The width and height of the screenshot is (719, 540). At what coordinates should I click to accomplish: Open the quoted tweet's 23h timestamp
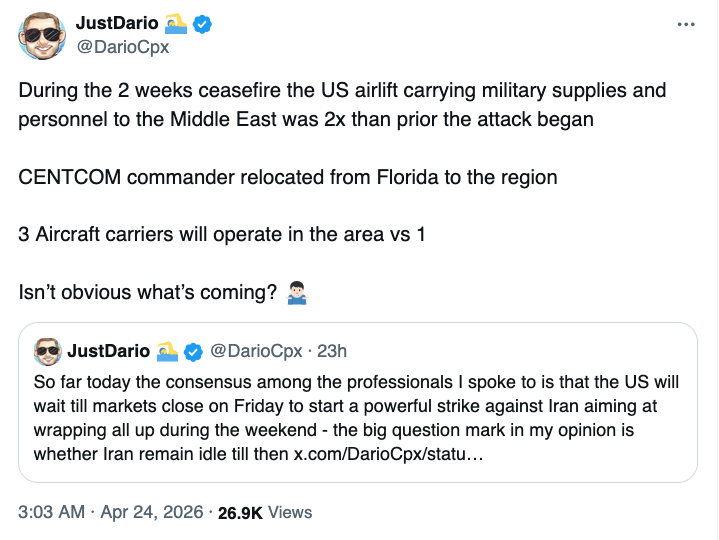(332, 351)
